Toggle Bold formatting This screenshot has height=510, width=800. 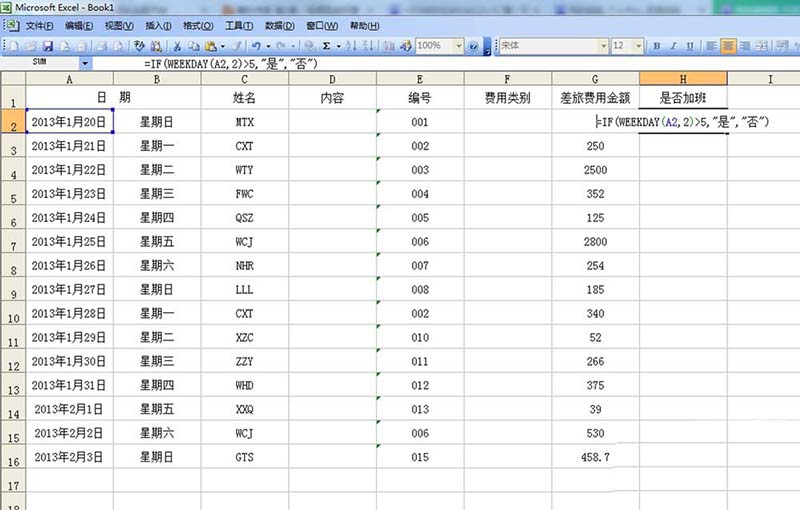tap(657, 46)
